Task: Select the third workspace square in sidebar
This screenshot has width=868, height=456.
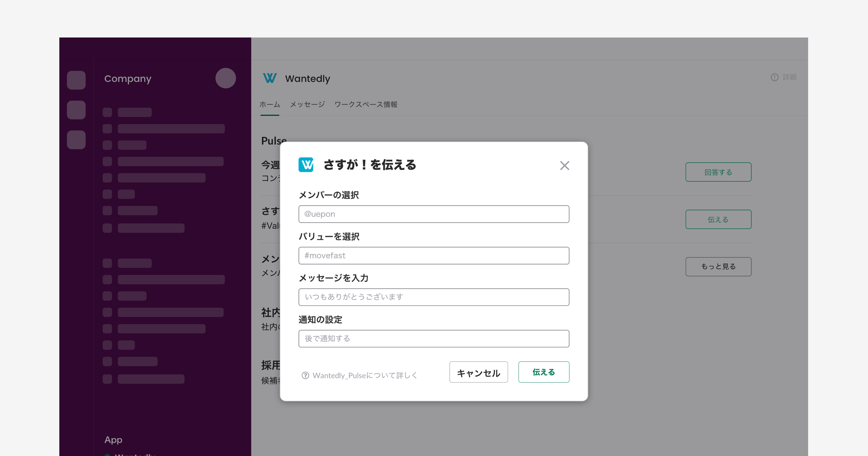Action: coord(76,140)
